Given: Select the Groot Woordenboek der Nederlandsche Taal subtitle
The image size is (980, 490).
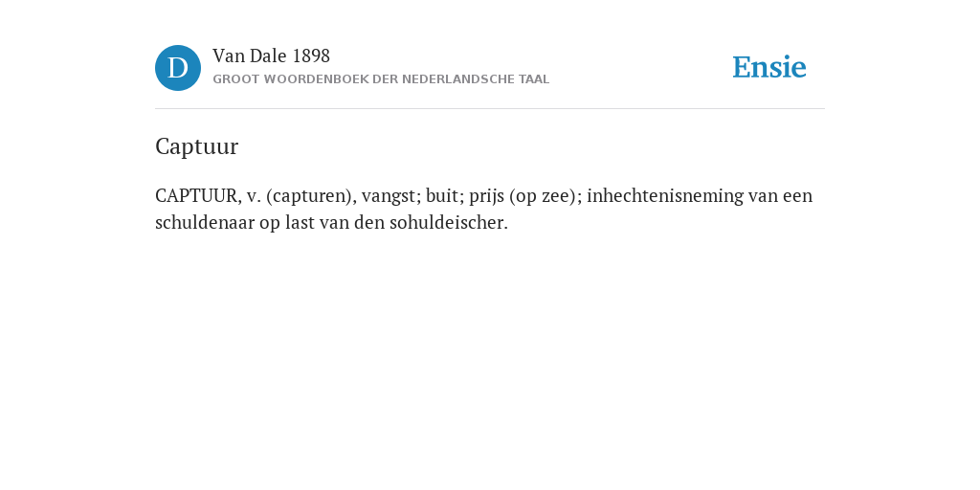Looking at the screenshot, I should pyautogui.click(x=381, y=79).
